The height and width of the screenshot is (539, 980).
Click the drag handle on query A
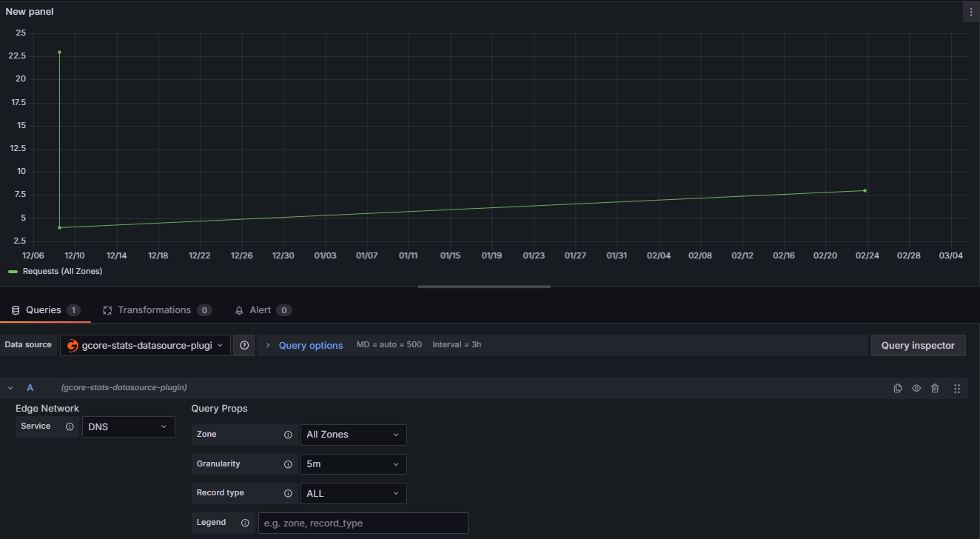pos(956,388)
